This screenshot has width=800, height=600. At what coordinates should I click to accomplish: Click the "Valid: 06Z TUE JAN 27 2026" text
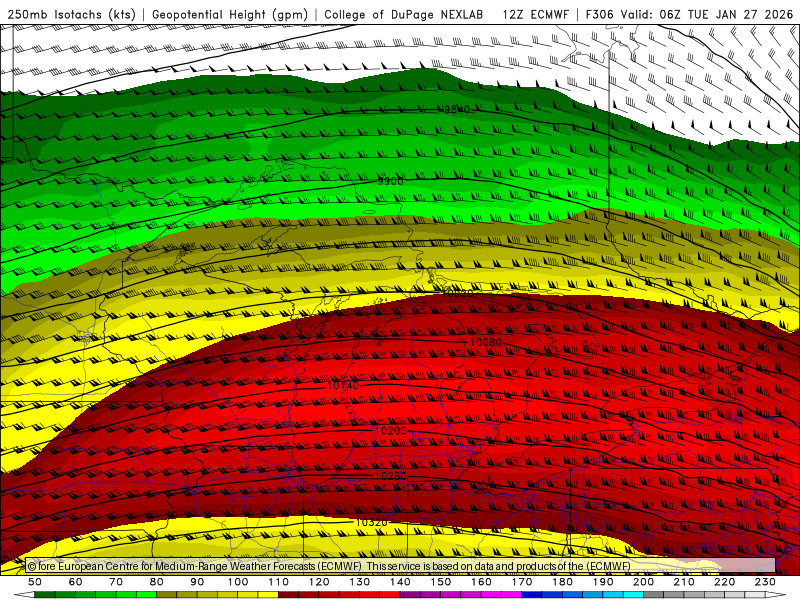[707, 14]
